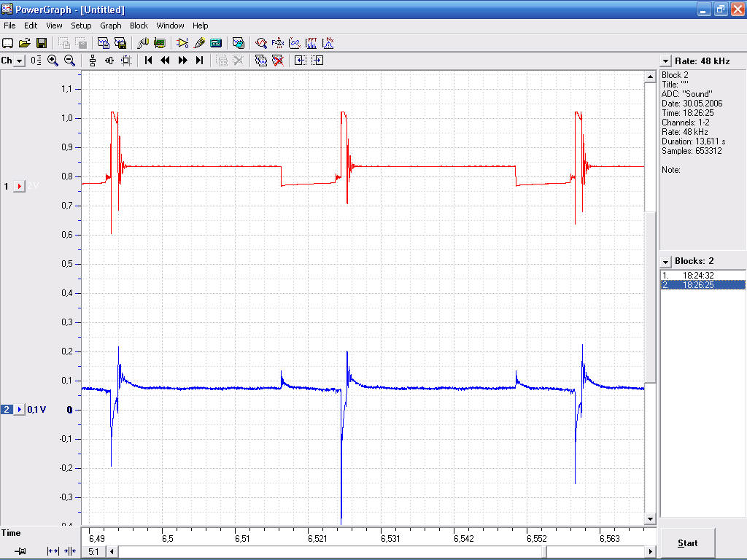
Task: Select block 1 recorded at 18:24:32
Action: pos(703,275)
